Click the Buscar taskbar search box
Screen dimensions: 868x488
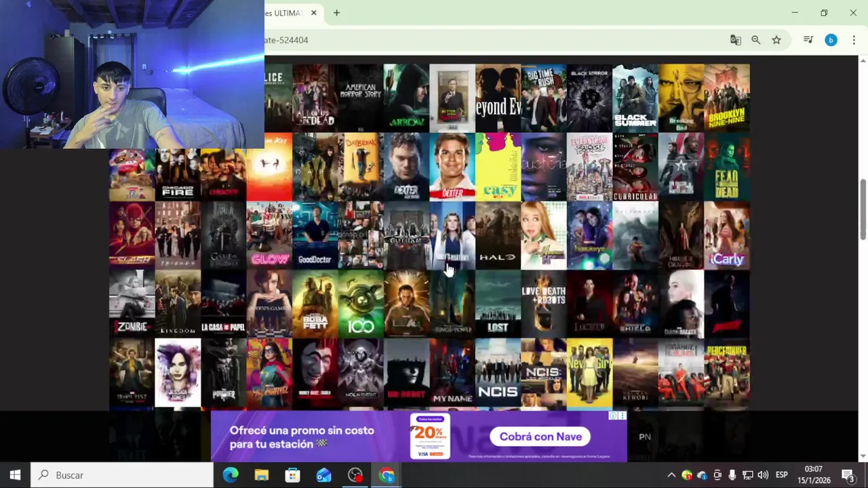[x=122, y=475]
